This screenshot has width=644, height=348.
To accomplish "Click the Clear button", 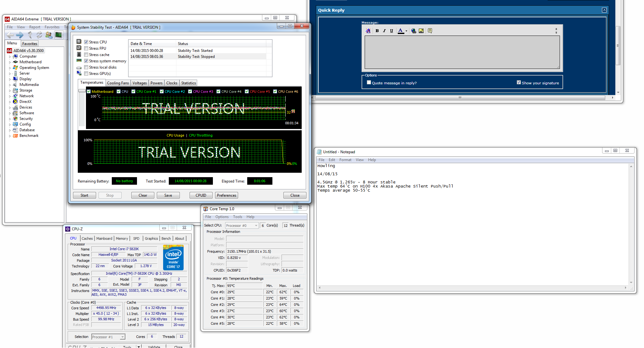I will point(143,195).
